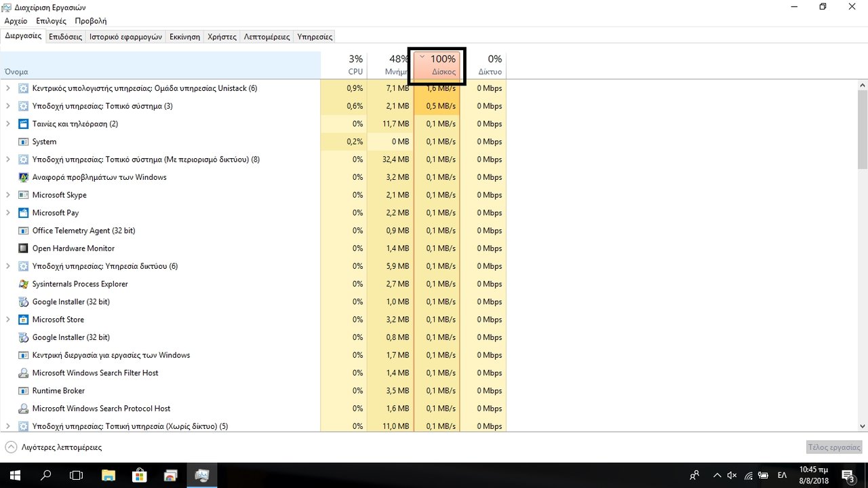Image resolution: width=868 pixels, height=488 pixels.
Task: Click the Task Manager taskbar icon
Action: [x=202, y=475]
